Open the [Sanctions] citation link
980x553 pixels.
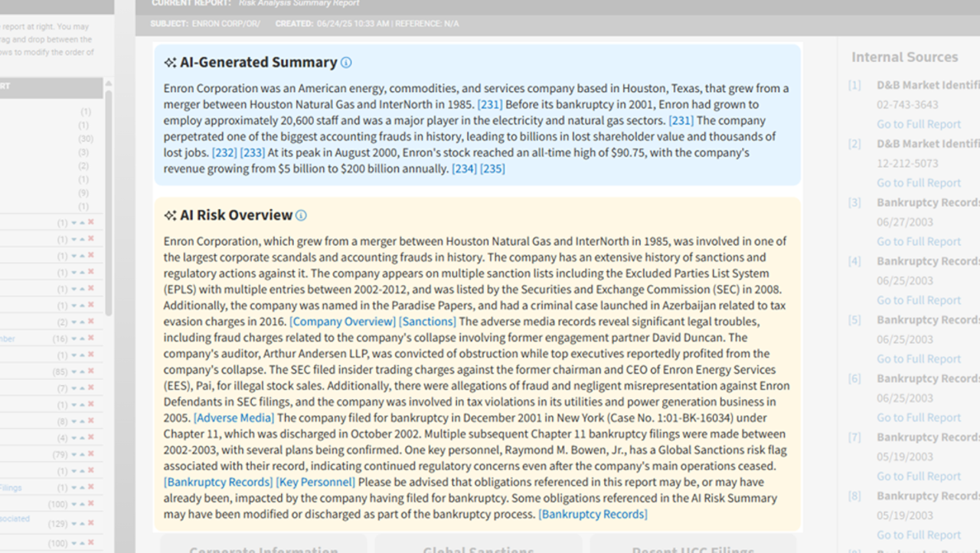pos(427,322)
